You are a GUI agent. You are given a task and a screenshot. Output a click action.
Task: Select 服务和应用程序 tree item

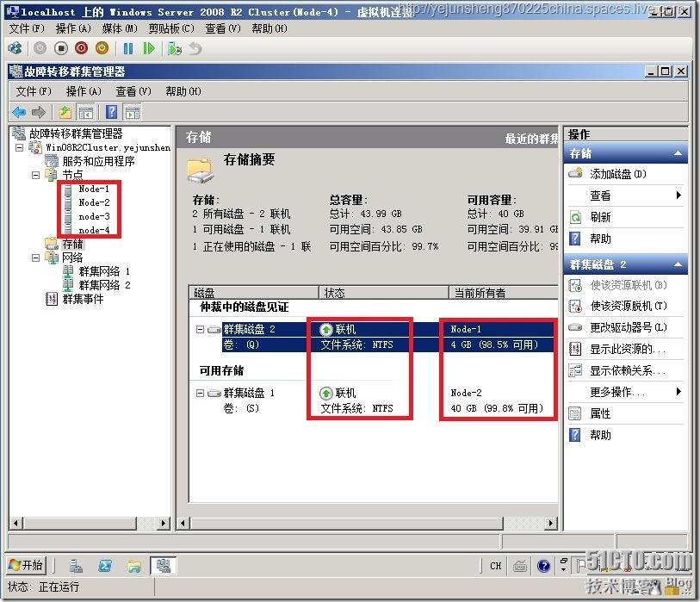click(x=98, y=161)
